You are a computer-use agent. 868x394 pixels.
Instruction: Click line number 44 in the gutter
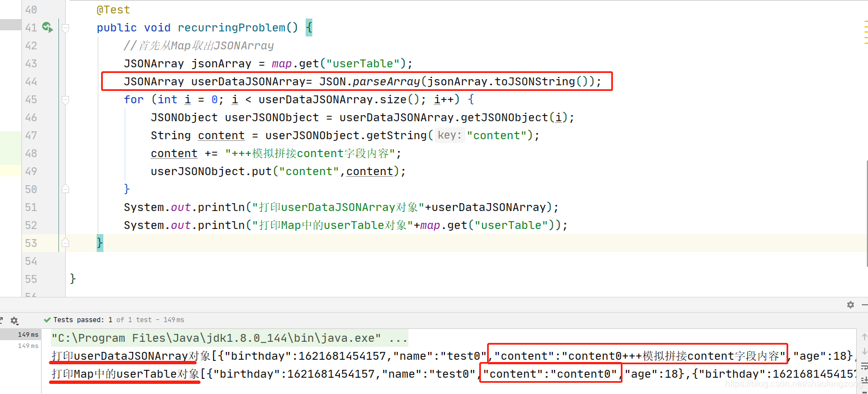pyautogui.click(x=31, y=81)
